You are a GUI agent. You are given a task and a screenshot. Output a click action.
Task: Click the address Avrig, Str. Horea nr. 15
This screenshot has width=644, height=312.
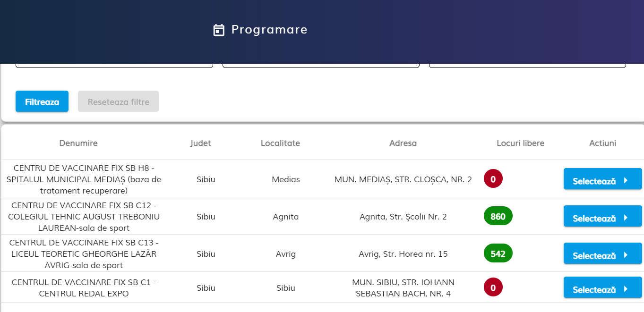[403, 254]
